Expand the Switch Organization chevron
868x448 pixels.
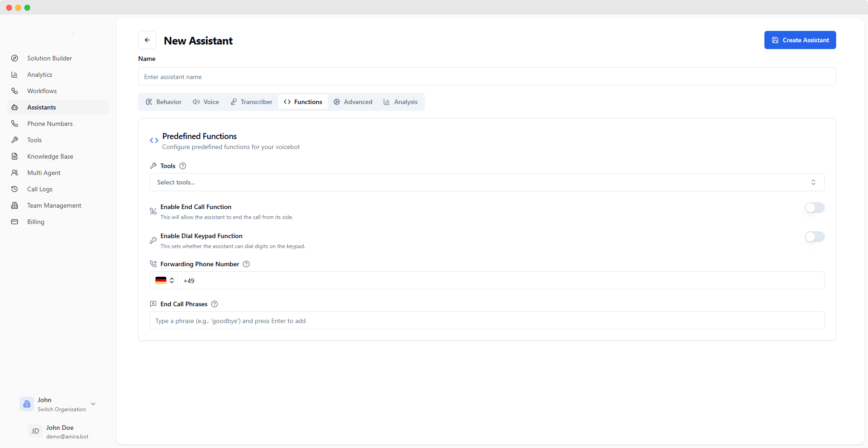(93, 404)
